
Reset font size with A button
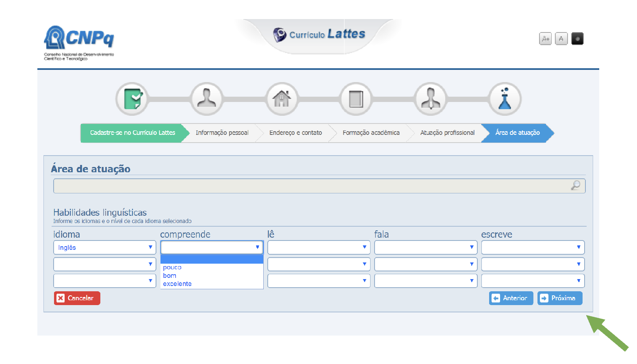(x=561, y=39)
